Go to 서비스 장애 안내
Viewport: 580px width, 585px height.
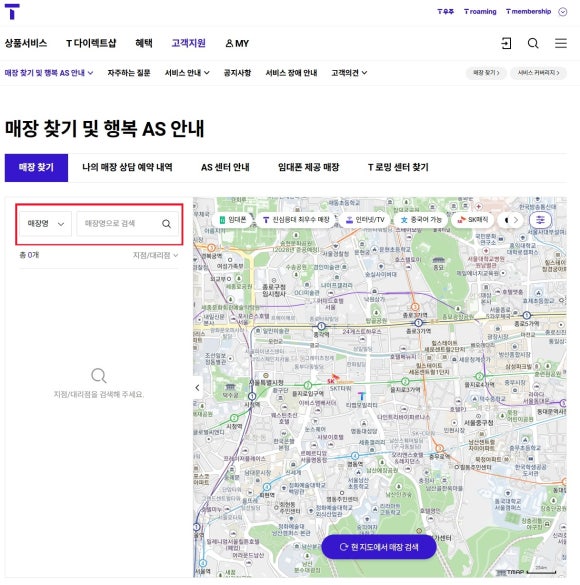[x=291, y=73]
